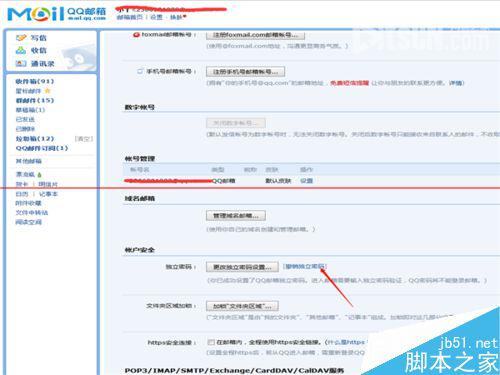The image size is (500, 375).
Task: Open the 垃圾箱(12) spam folder
Action: pos(35,138)
